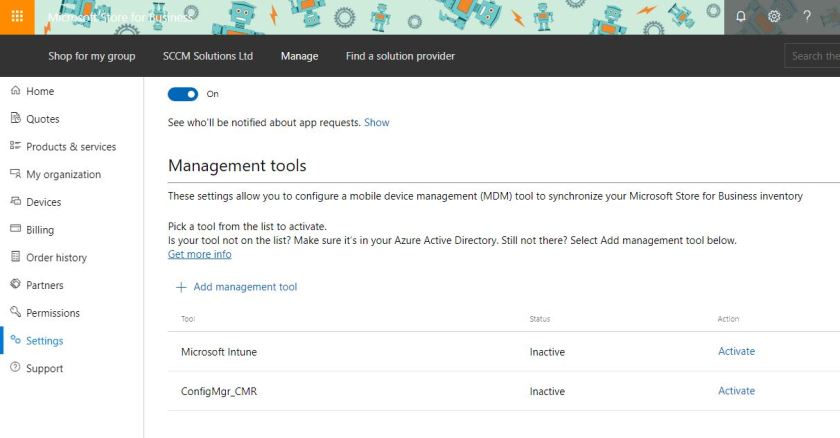Select SCCM Solutions Ltd in navigation
Viewport: 840px width, 438px height.
[208, 56]
